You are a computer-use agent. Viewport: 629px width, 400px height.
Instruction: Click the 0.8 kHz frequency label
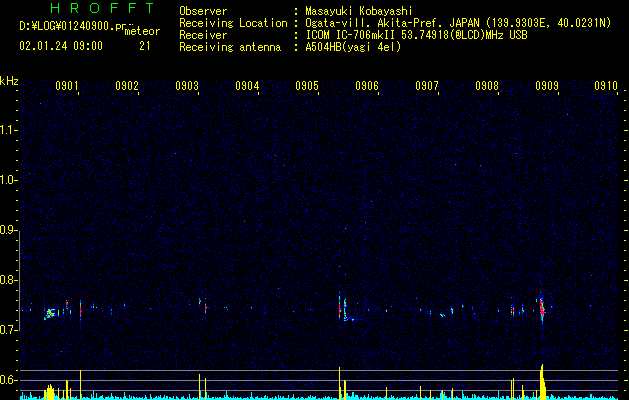8,280
